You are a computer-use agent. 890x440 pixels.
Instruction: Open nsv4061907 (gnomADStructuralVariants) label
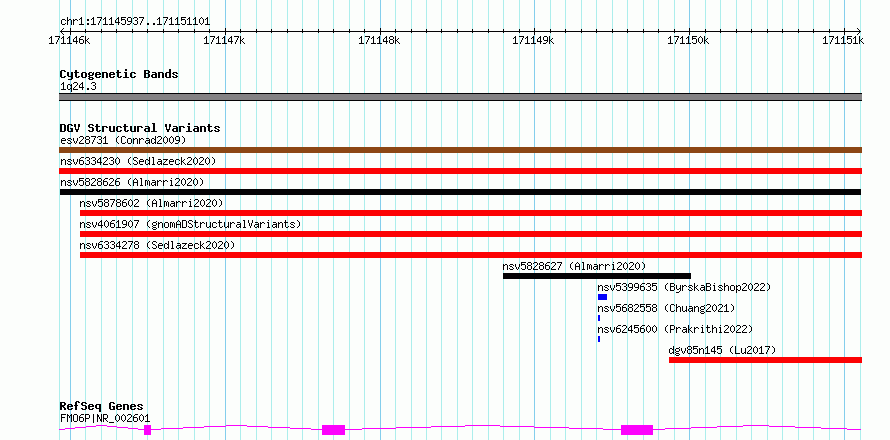190,224
